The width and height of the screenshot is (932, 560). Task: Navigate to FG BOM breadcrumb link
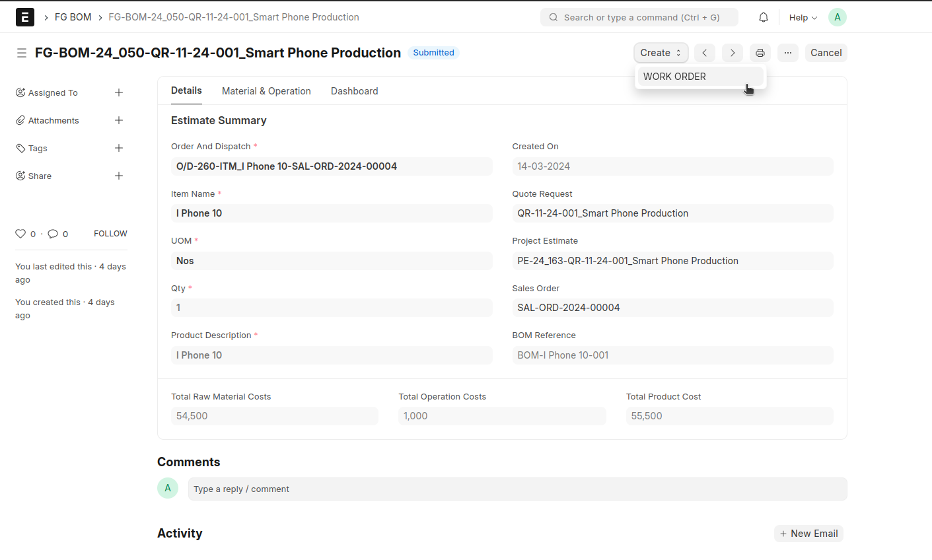pos(73,17)
